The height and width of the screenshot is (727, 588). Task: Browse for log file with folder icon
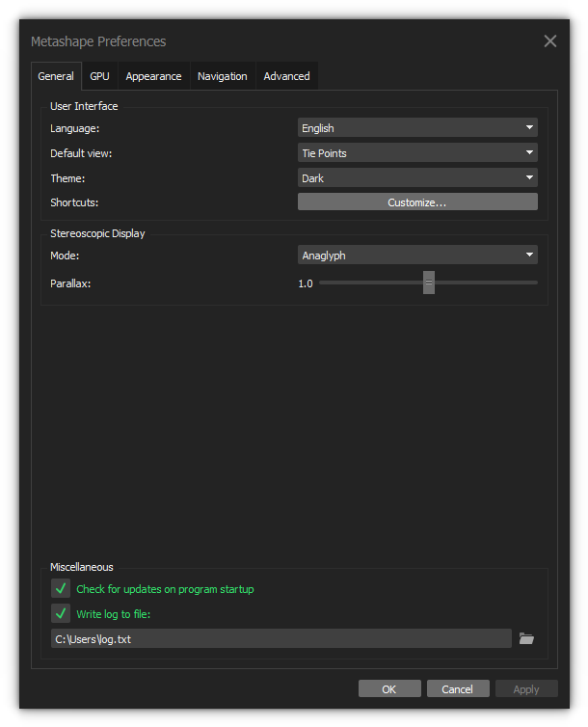point(526,638)
